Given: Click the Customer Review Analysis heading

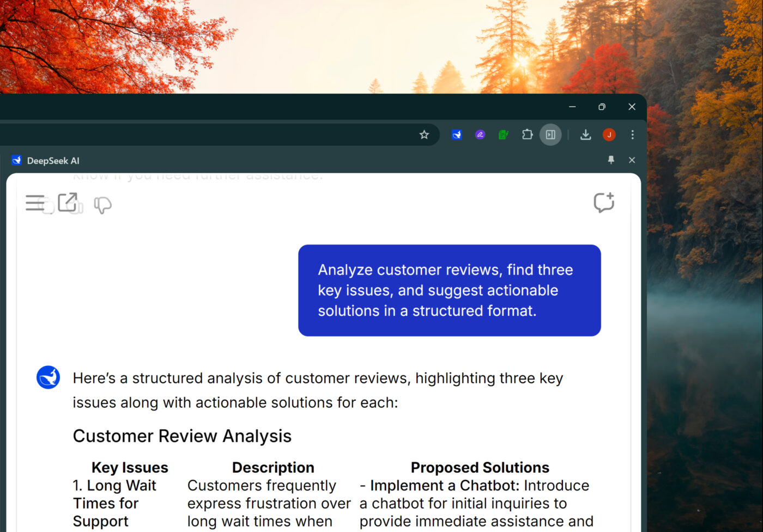Looking at the screenshot, I should click(182, 436).
